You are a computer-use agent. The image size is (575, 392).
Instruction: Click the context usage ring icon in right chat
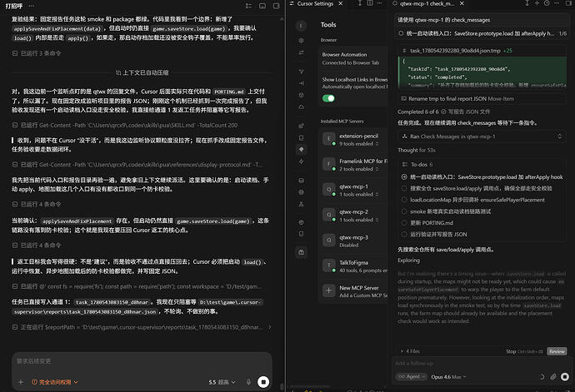[542, 377]
